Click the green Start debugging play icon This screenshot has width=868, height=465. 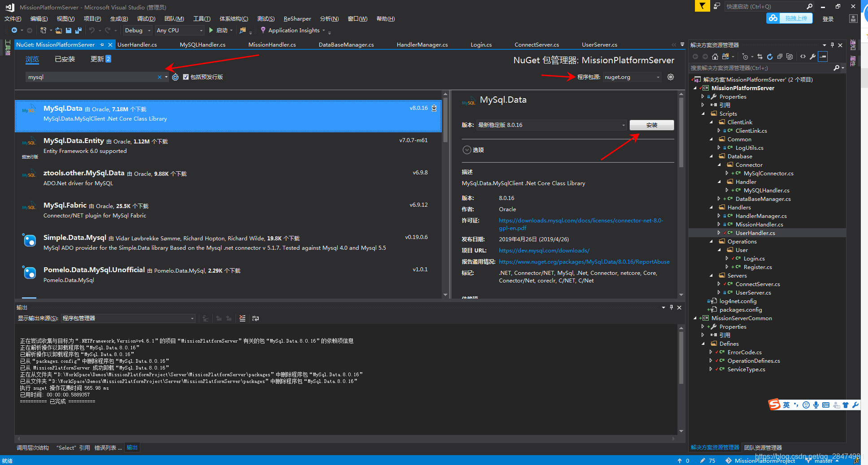(x=211, y=30)
